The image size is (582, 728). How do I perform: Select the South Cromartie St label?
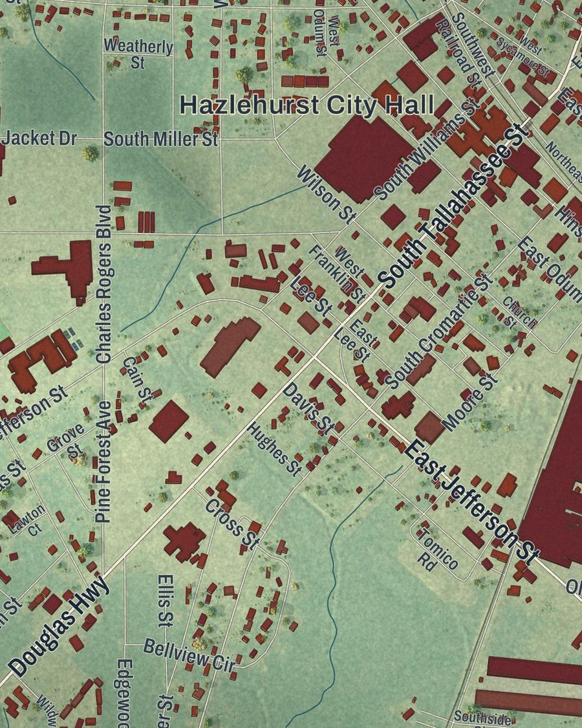[x=438, y=331]
